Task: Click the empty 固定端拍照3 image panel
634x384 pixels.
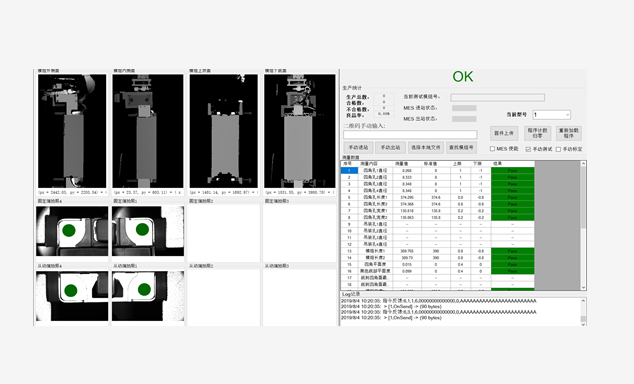Action: (300, 233)
